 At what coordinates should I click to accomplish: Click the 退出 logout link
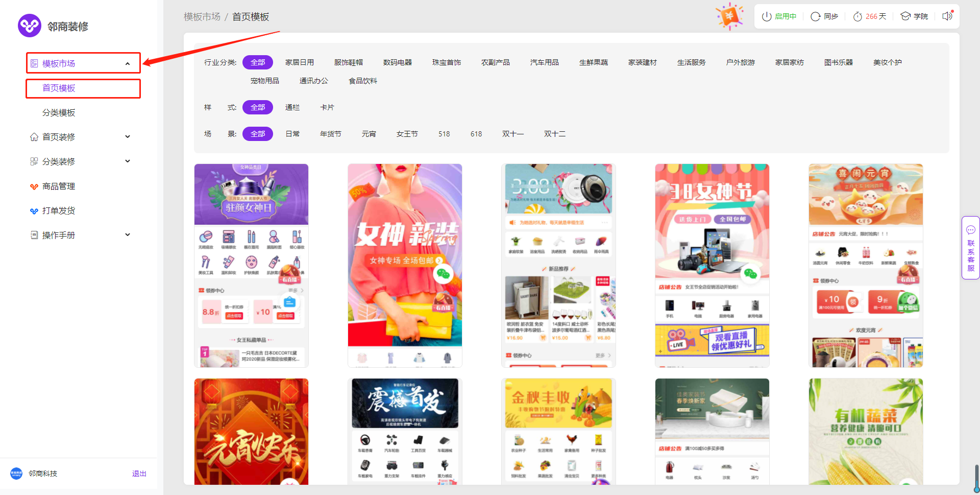coord(139,474)
